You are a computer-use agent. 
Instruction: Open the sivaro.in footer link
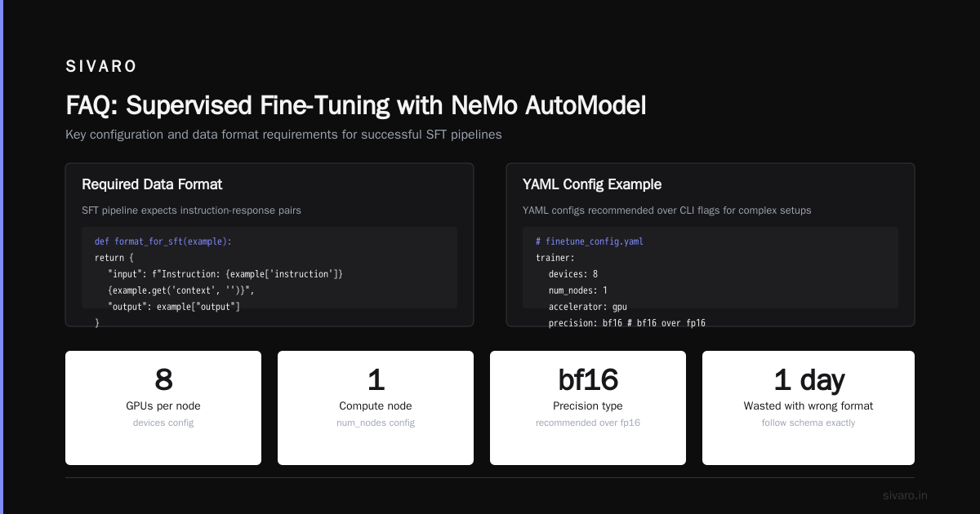coord(905,495)
